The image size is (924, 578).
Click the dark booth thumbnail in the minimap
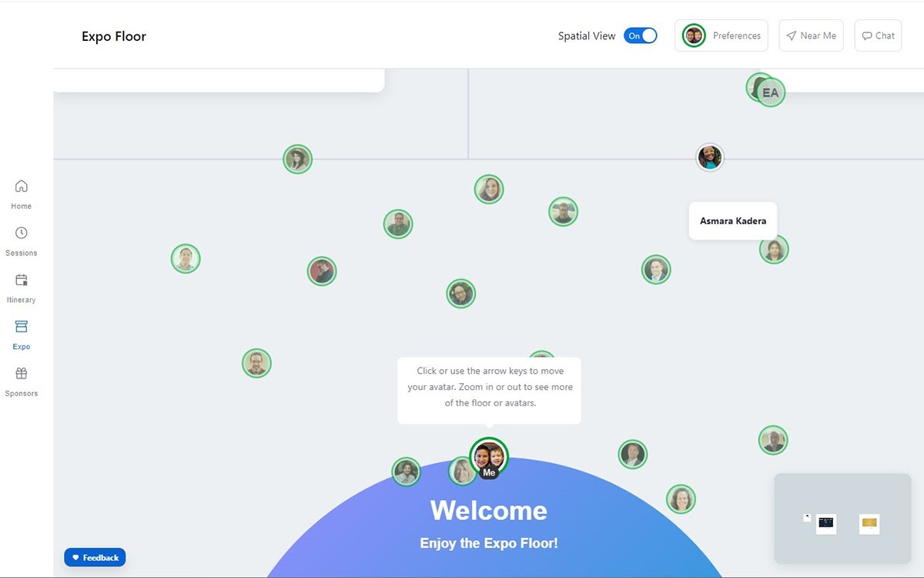click(827, 523)
